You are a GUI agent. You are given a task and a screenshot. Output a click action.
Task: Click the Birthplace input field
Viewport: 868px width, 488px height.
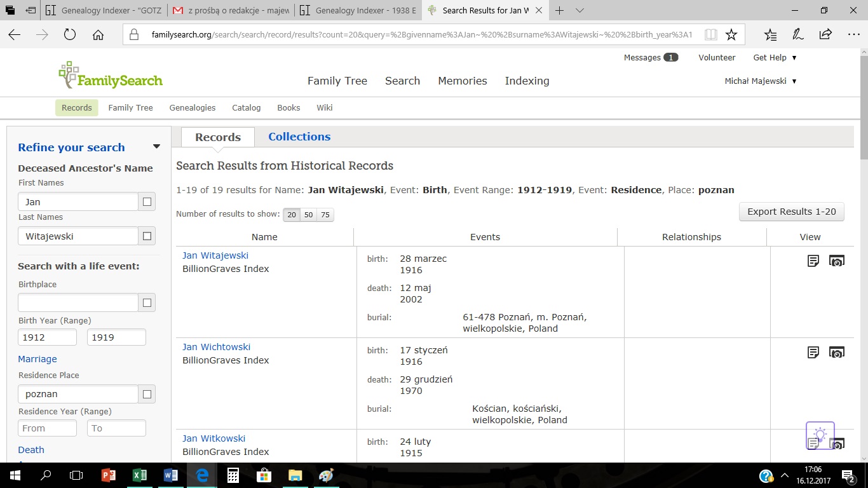click(78, 302)
